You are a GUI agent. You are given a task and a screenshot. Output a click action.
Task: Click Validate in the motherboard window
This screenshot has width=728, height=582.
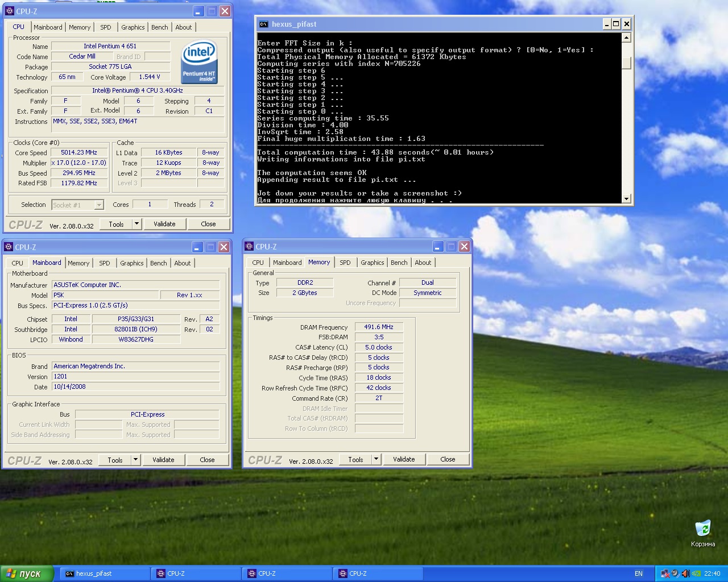point(163,460)
